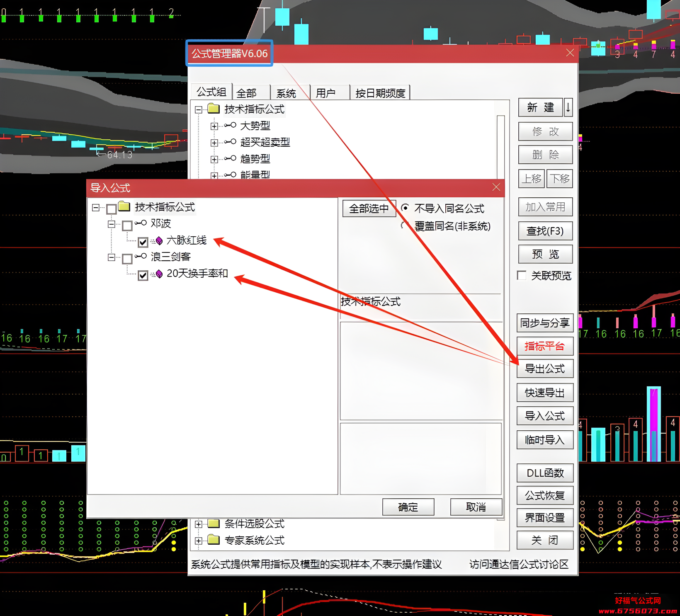
Task: Open the 按日期频度 tab
Action: point(380,93)
